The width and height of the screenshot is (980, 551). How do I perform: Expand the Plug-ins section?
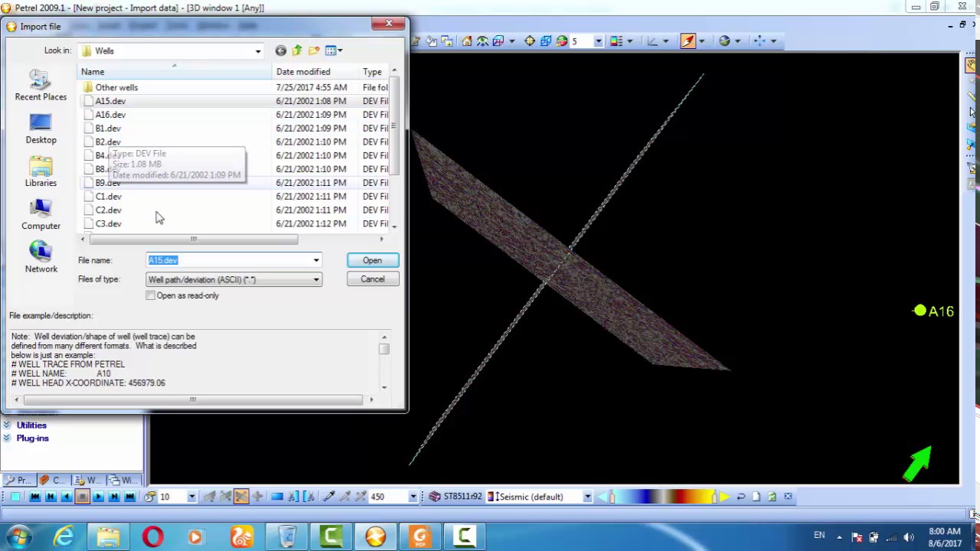click(32, 439)
